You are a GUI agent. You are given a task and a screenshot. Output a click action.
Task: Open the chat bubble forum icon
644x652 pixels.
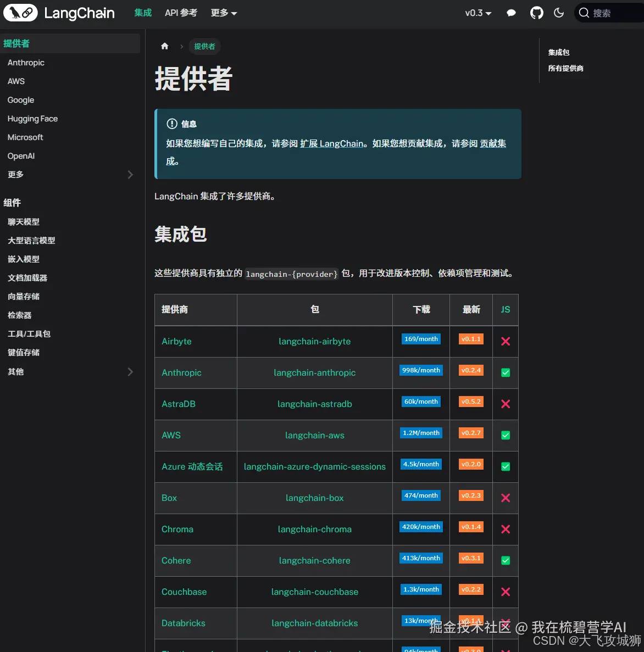coord(511,13)
